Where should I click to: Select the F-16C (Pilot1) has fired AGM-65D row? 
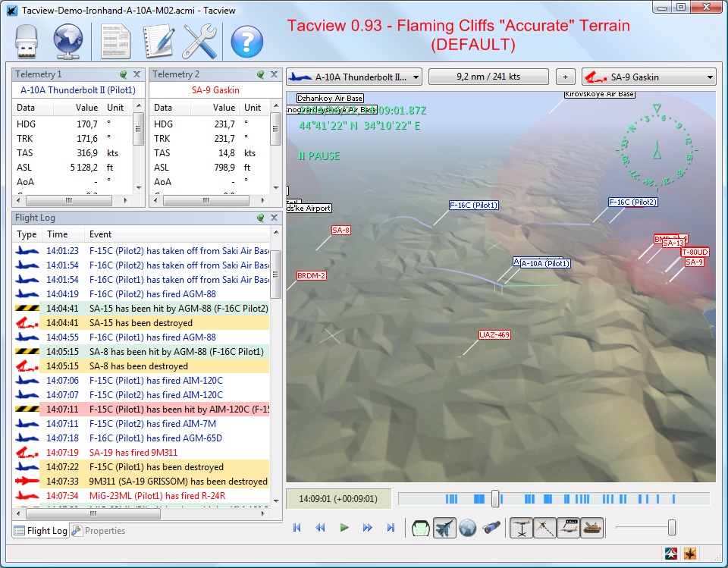tap(141, 438)
